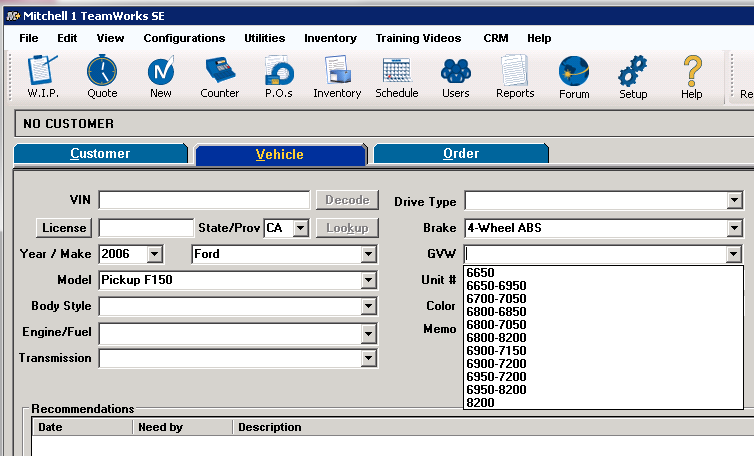The width and height of the screenshot is (754, 456).
Task: Expand the Engine/Fuel dropdown
Action: click(x=368, y=333)
